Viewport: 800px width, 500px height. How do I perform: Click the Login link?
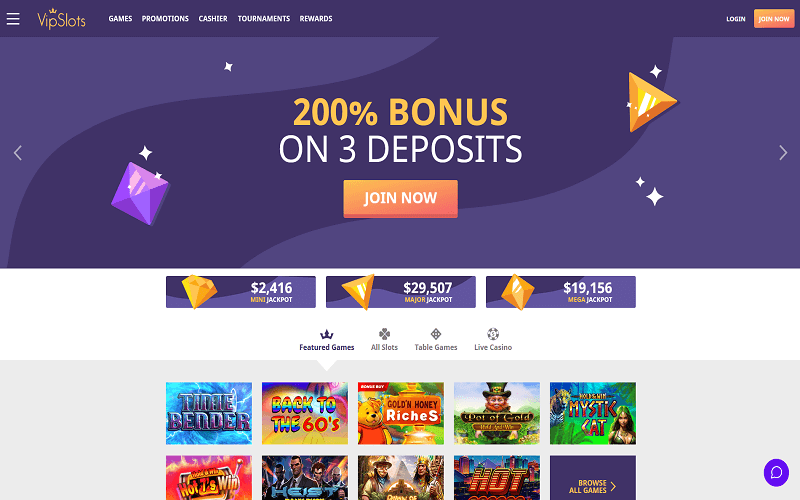(x=736, y=19)
